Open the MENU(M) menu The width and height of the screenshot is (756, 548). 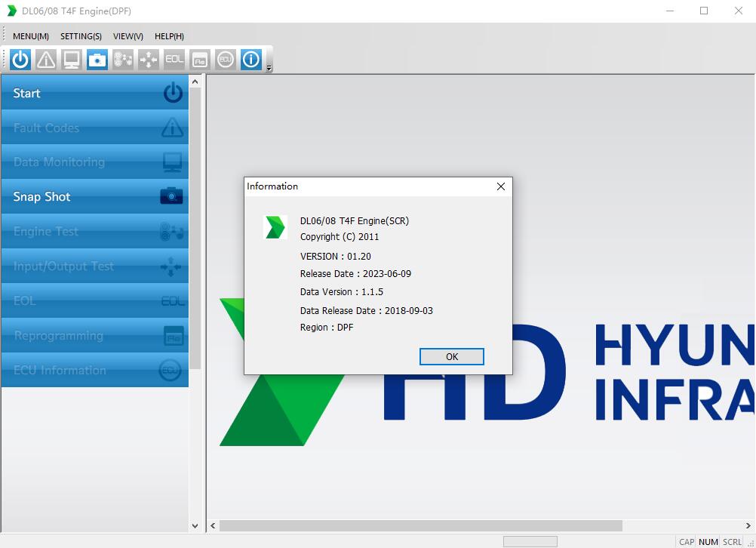[x=31, y=36]
